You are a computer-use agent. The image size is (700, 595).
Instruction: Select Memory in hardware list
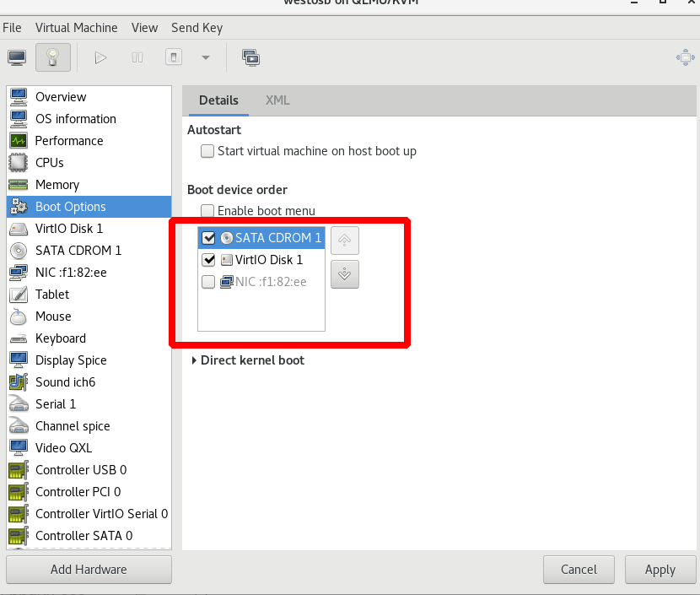coord(89,185)
